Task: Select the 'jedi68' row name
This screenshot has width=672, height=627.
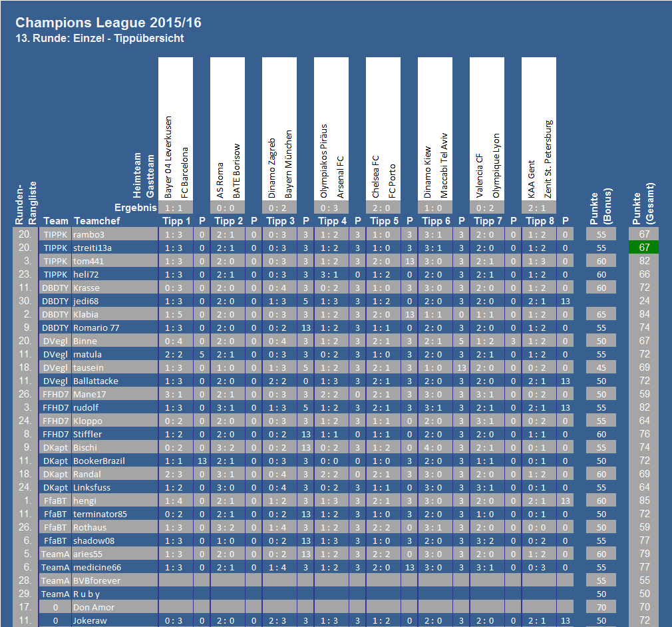Action: point(115,301)
